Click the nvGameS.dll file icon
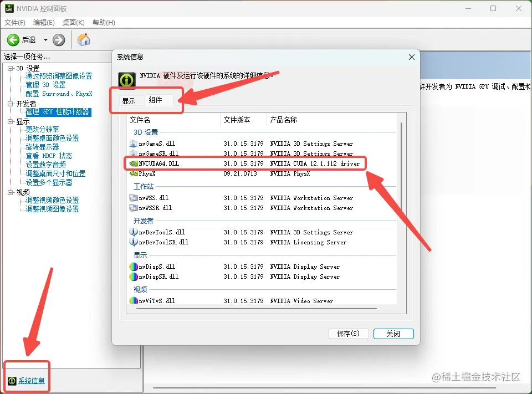The width and height of the screenshot is (532, 394). [x=134, y=144]
